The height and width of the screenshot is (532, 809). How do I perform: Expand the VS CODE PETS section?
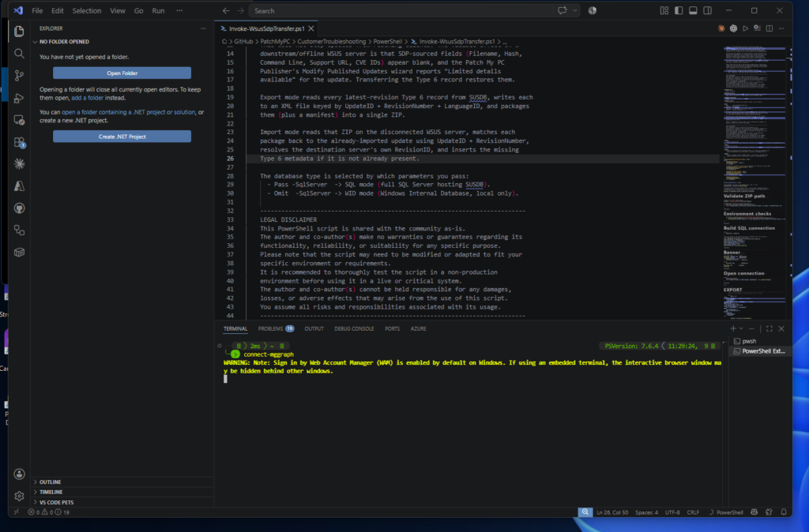pos(122,502)
